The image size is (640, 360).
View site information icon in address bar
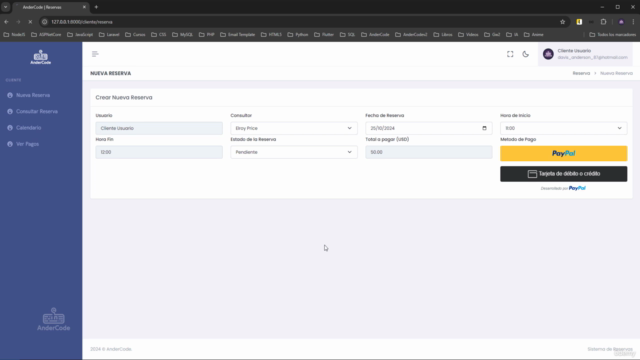(x=44, y=22)
